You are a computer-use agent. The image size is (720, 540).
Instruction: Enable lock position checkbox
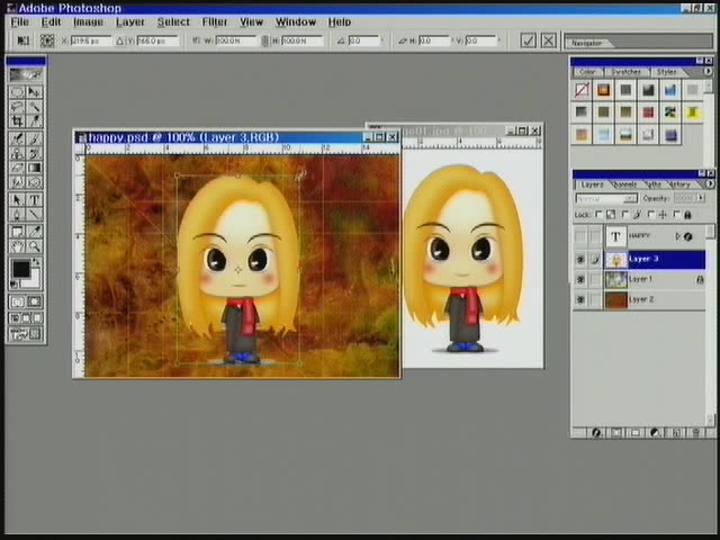point(651,214)
